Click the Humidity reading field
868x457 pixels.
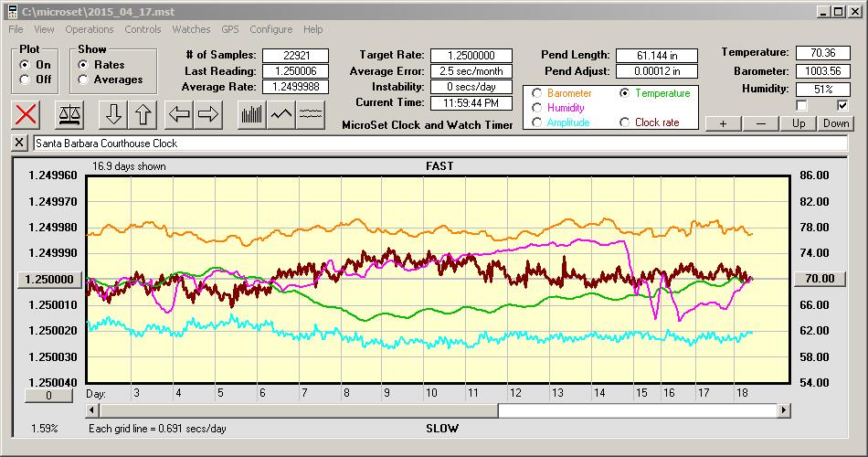pyautogui.click(x=822, y=90)
